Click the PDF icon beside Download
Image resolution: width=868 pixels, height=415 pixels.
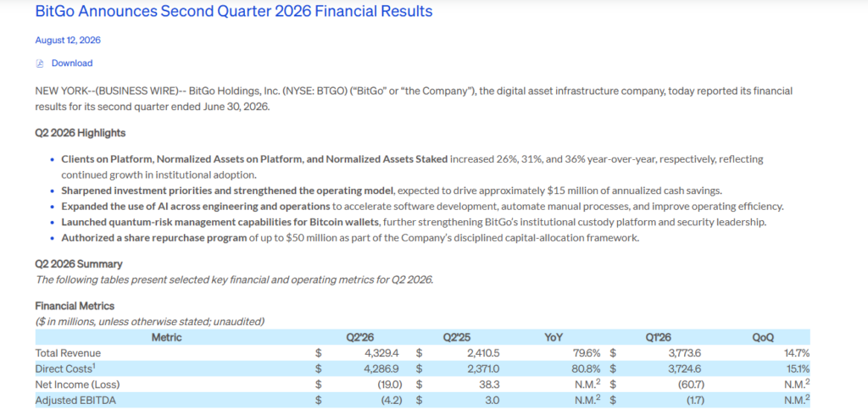click(39, 64)
